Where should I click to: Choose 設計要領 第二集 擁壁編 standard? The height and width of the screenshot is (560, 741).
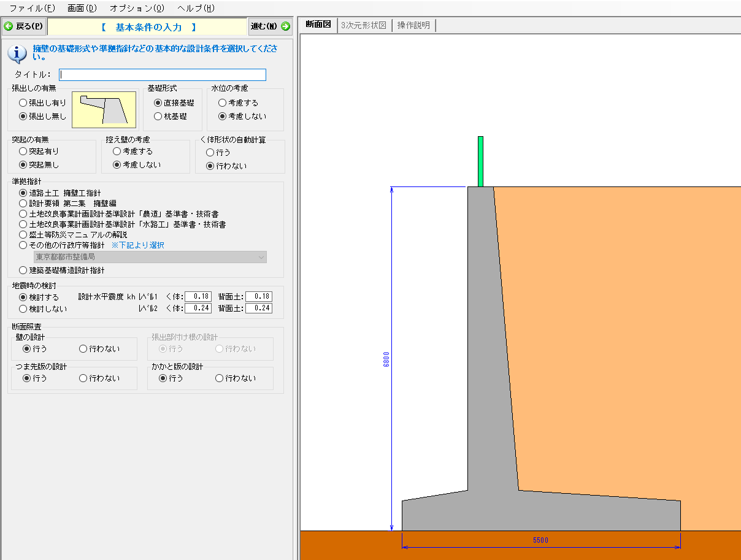tap(67, 203)
